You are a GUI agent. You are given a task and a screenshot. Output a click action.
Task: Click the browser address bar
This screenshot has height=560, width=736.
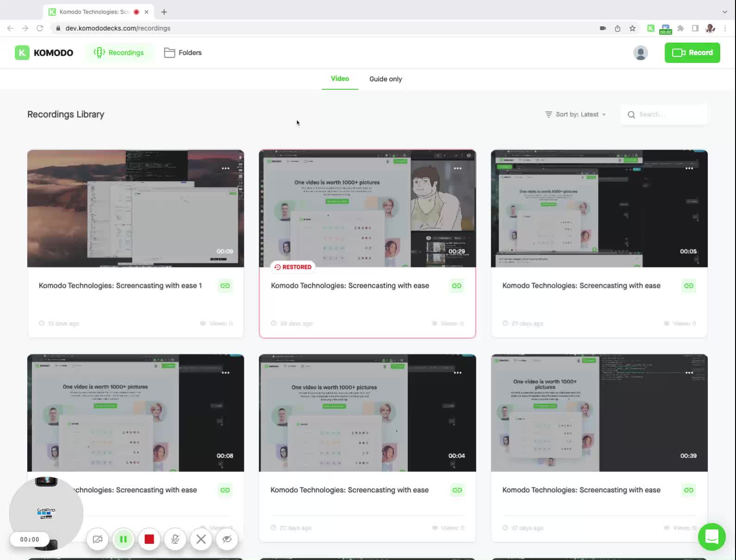tap(324, 28)
